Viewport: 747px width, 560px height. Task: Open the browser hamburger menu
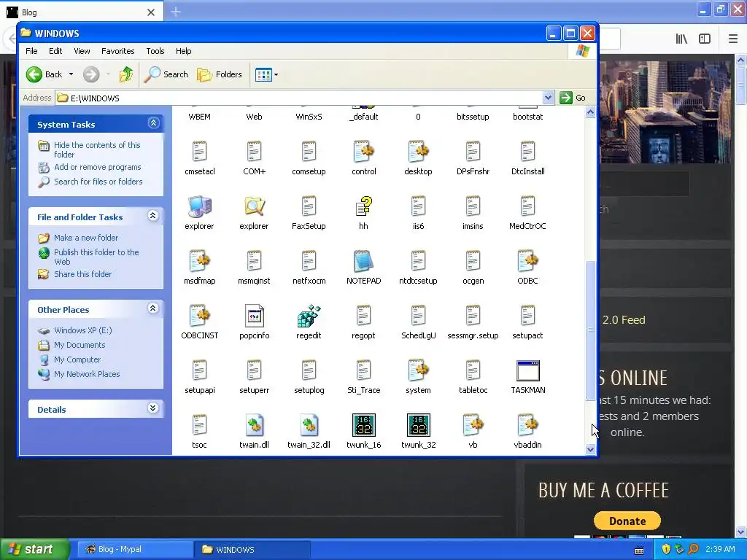(x=733, y=39)
